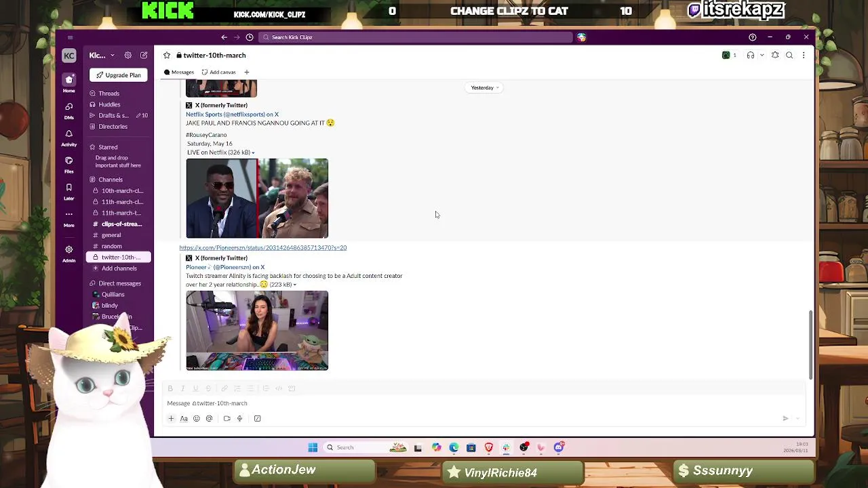Open send options dropdown arrow
This screenshot has height=488, width=868.
pos(798,419)
